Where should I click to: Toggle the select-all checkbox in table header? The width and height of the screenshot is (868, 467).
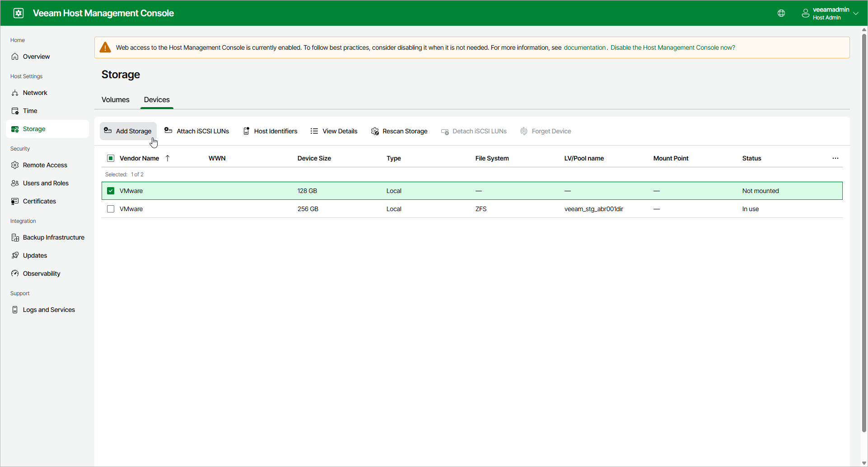point(111,158)
